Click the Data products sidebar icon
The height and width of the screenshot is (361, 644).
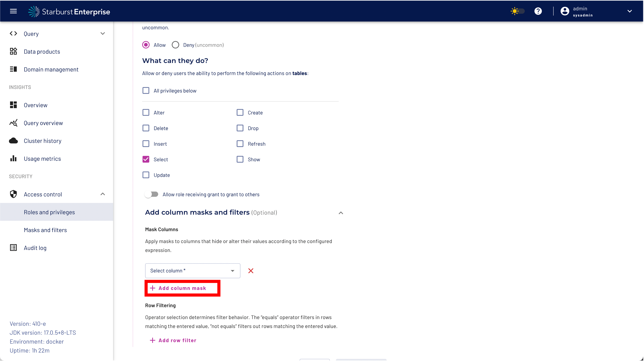[x=13, y=52]
